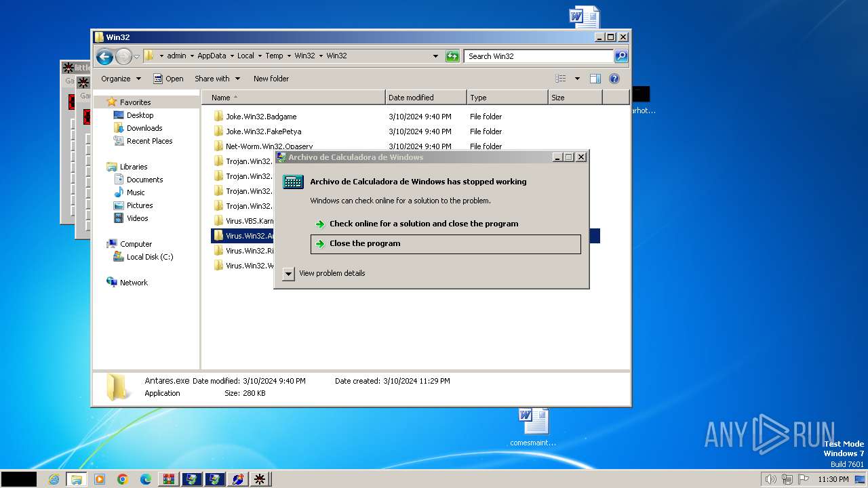Viewport: 868px width, 488px height.
Task: Select the admin breadcrumb segment
Action: (x=176, y=56)
